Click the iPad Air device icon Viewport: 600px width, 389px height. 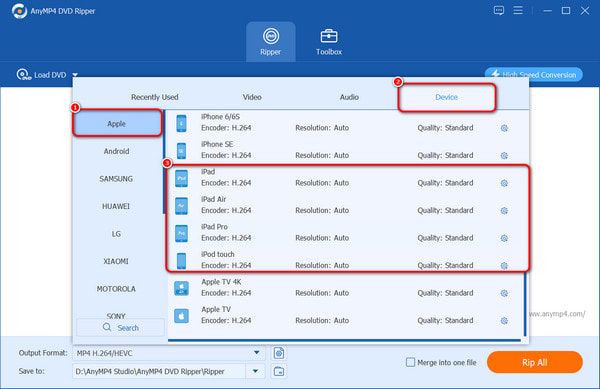point(181,206)
